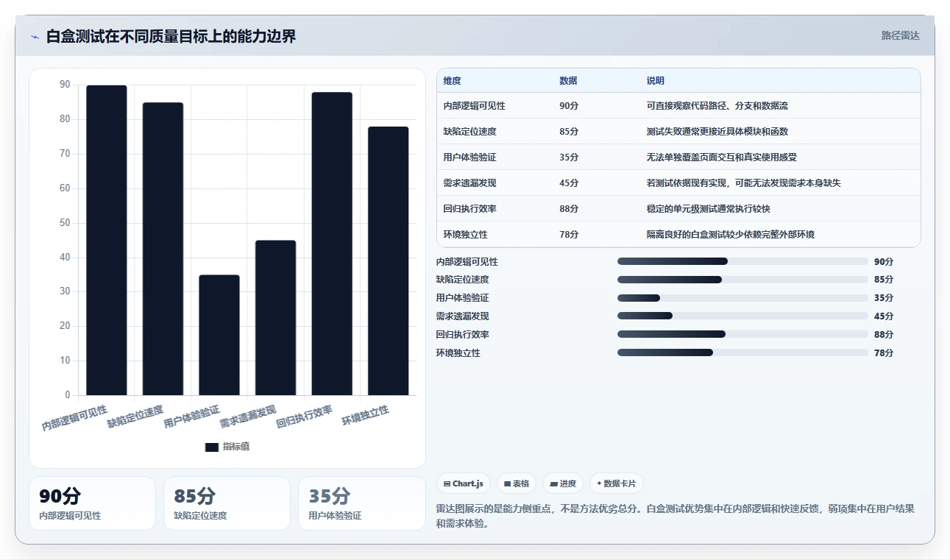Open the 85分 缺陷定位速度 data card
This screenshot has height=560, width=950.
pos(227,503)
